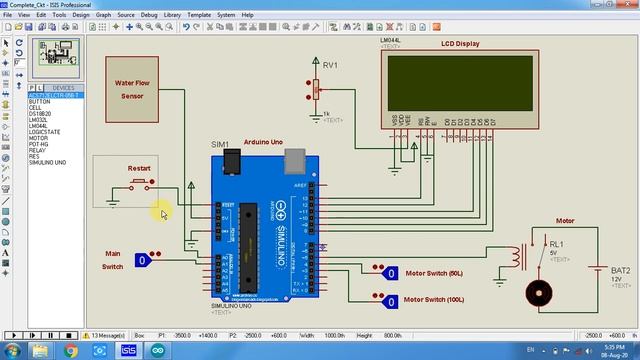The width and height of the screenshot is (640, 360).
Task: Click the overview window thumbnail
Action: pos(56,57)
